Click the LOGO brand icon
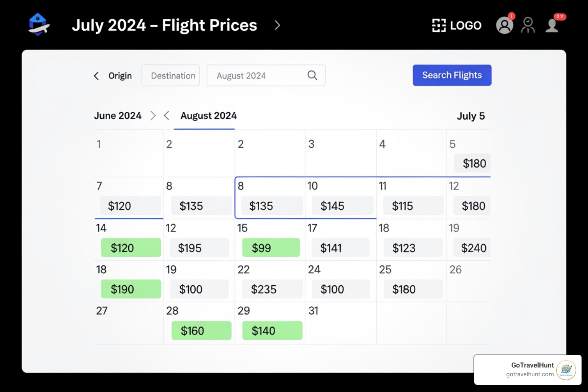The height and width of the screenshot is (392, 588). tap(439, 26)
